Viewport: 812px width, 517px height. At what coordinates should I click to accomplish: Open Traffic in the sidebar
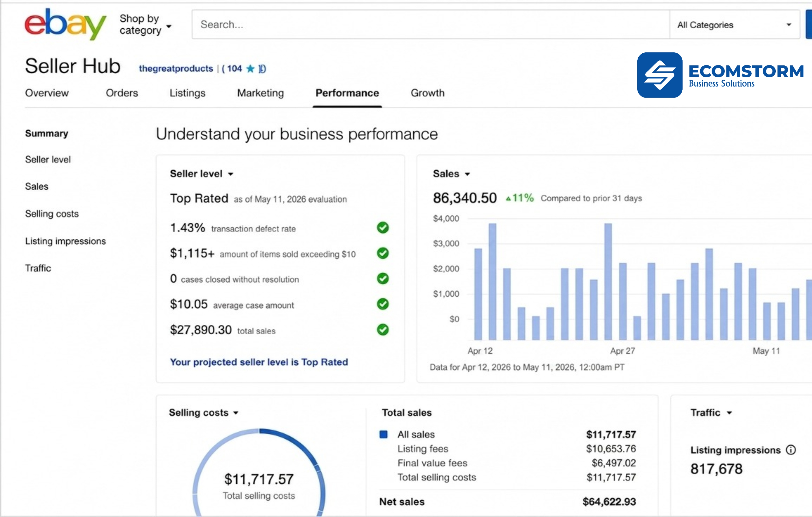tap(38, 268)
